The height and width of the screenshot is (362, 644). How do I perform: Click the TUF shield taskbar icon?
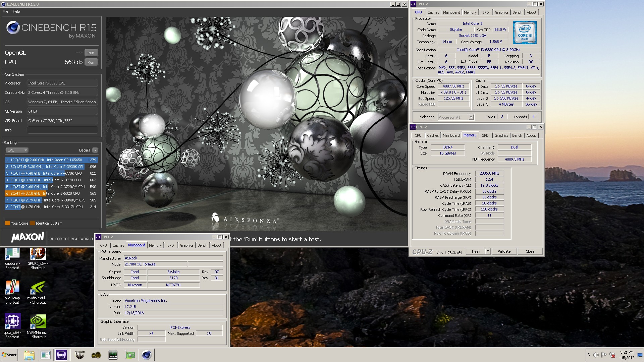pyautogui.click(x=79, y=355)
